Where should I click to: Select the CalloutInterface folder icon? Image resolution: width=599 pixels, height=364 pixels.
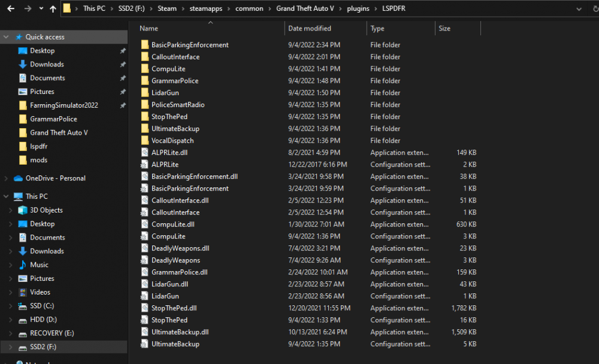pos(144,56)
